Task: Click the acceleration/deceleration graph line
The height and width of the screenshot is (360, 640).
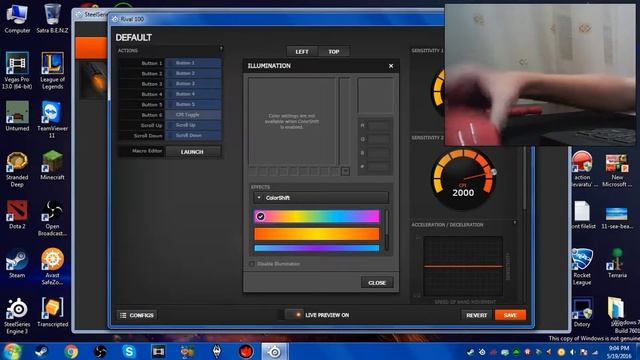Action: coord(463,266)
